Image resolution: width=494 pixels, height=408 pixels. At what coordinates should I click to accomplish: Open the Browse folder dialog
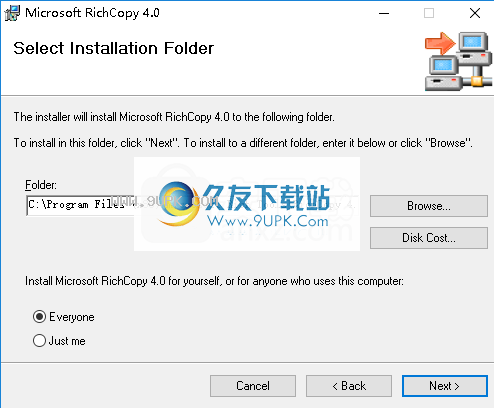pos(429,206)
